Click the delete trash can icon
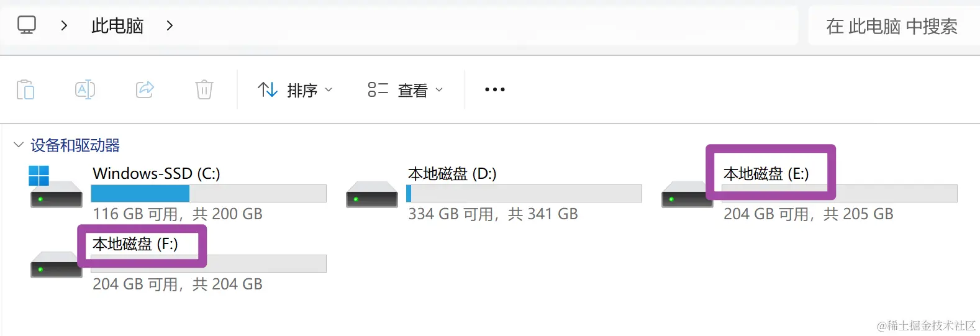The width and height of the screenshot is (980, 336). (204, 89)
